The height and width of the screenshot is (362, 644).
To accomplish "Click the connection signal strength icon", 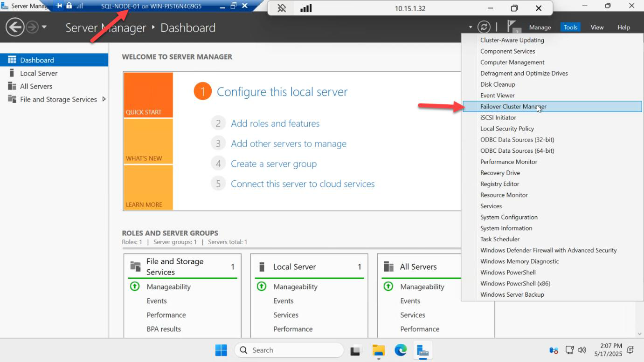I will (306, 8).
